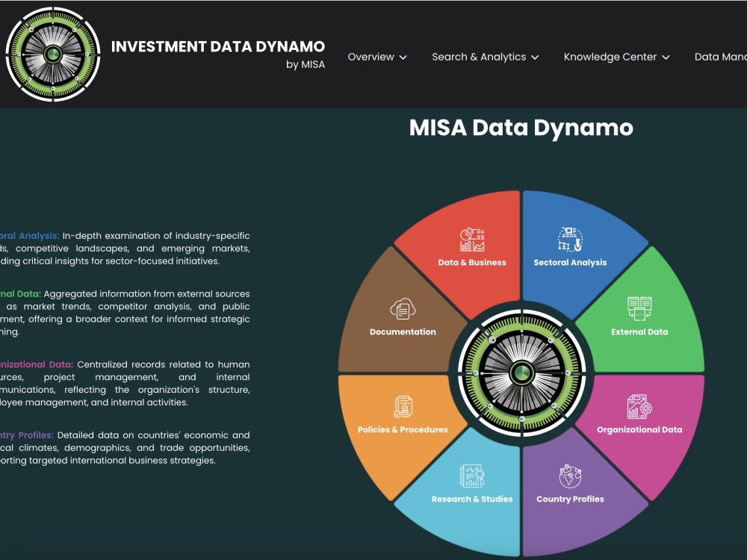Open the Search & Analytics menu
This screenshot has width=747, height=560.
point(486,57)
